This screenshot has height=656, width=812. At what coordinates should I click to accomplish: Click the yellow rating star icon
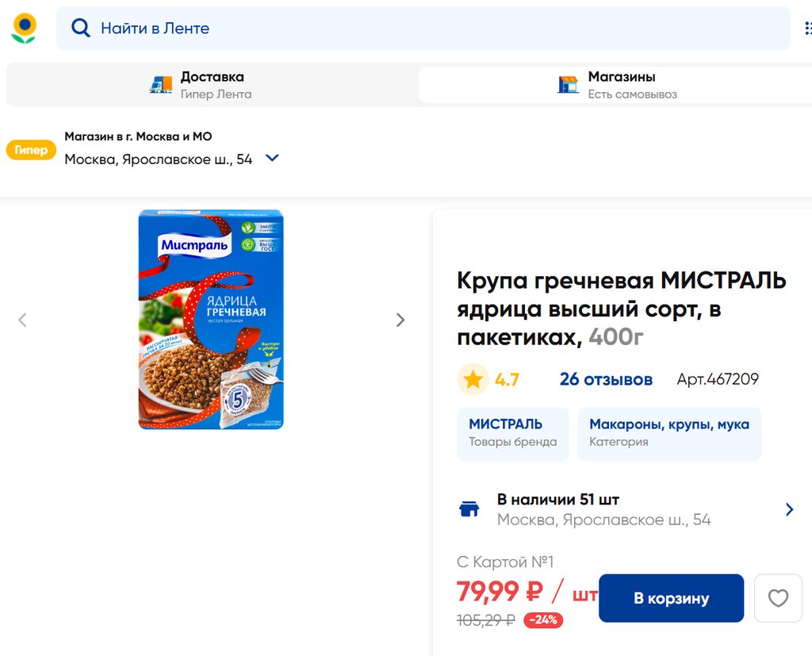click(x=473, y=380)
